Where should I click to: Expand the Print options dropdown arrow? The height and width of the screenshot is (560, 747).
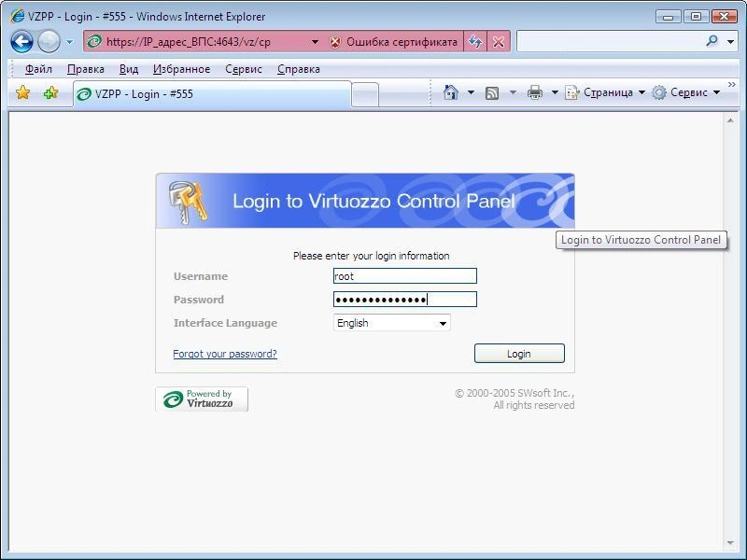[x=555, y=92]
